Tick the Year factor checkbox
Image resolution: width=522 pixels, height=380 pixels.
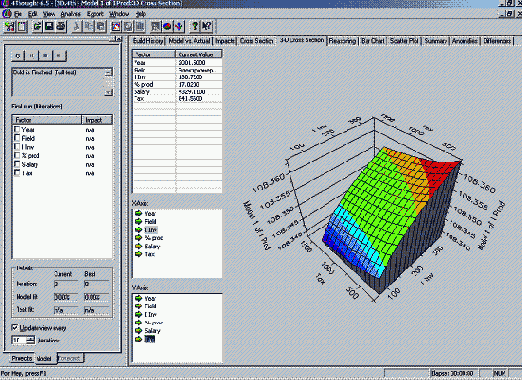pos(17,129)
